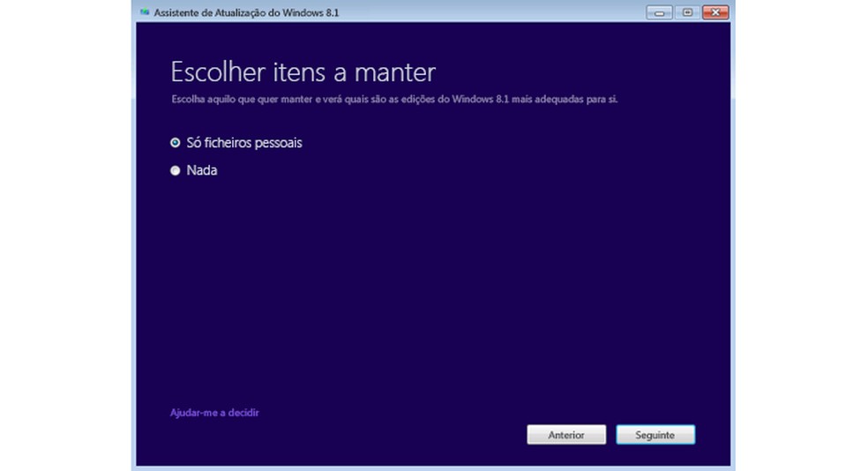
Task: Go back with the Anterior button
Action: click(x=566, y=435)
